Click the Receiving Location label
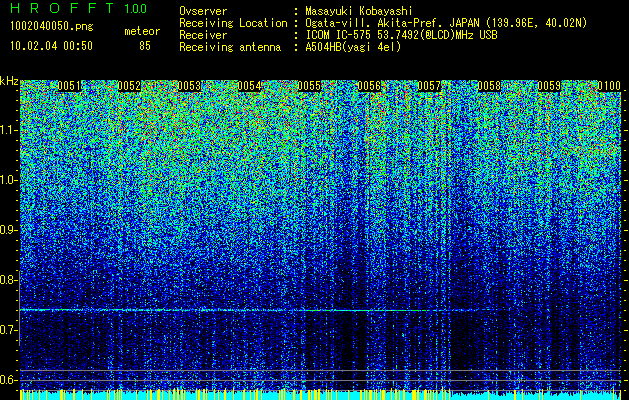Viewport: 629px width, 400px height. click(233, 23)
